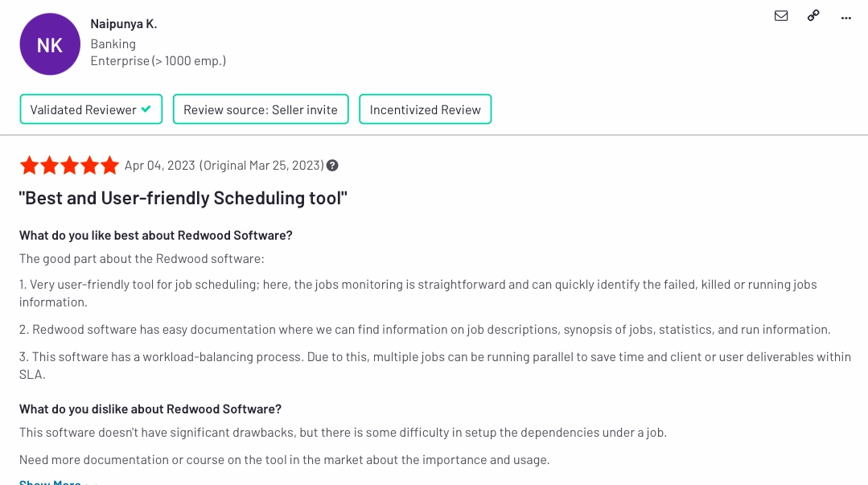The height and width of the screenshot is (485, 868).
Task: Copy review link via chain icon
Action: coord(813,15)
